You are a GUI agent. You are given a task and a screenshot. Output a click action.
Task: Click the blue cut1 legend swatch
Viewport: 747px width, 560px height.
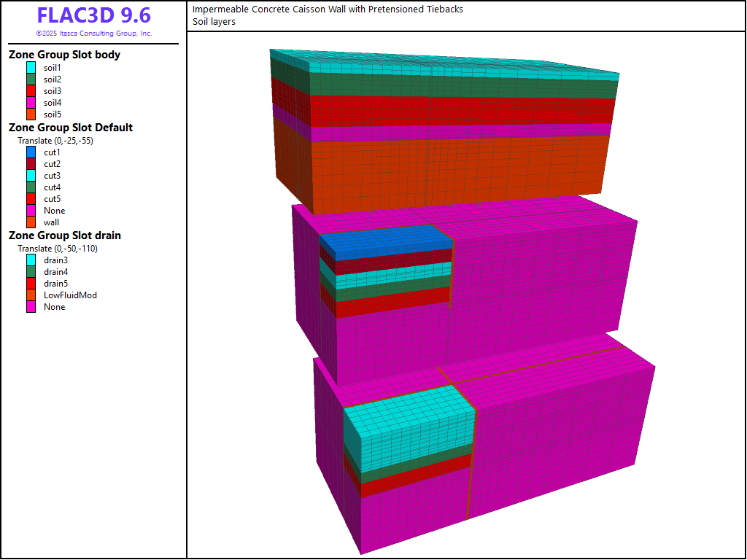point(31,152)
